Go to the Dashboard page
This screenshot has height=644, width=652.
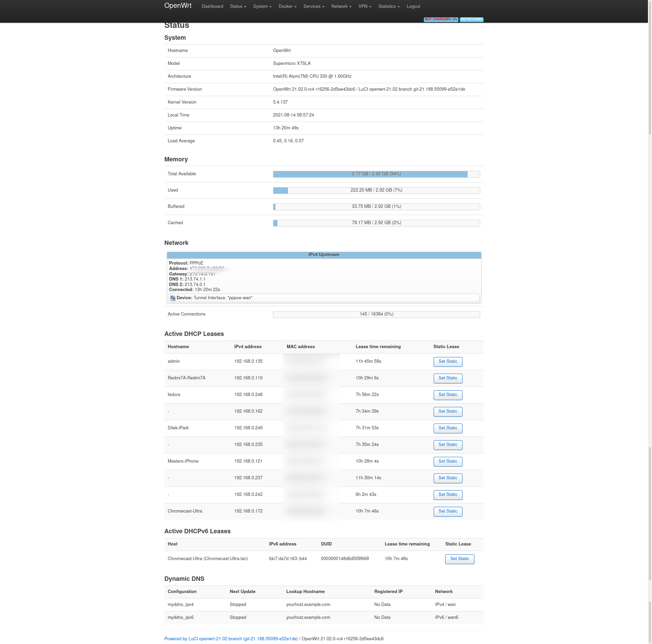(x=212, y=6)
